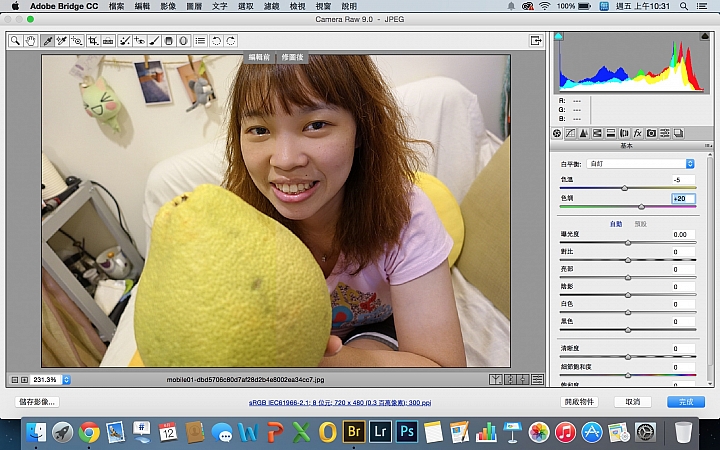
Task: Click the 取消 cancel button
Action: pyautogui.click(x=633, y=402)
